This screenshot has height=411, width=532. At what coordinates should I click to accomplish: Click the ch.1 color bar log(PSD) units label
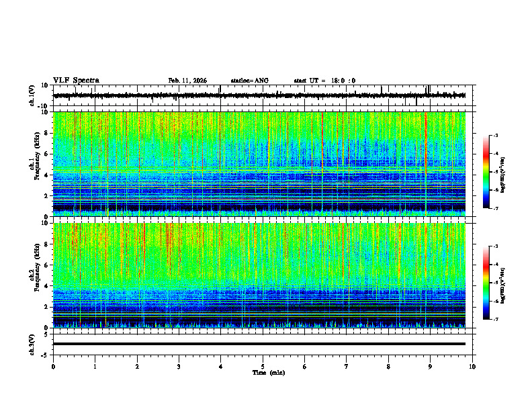503,175
